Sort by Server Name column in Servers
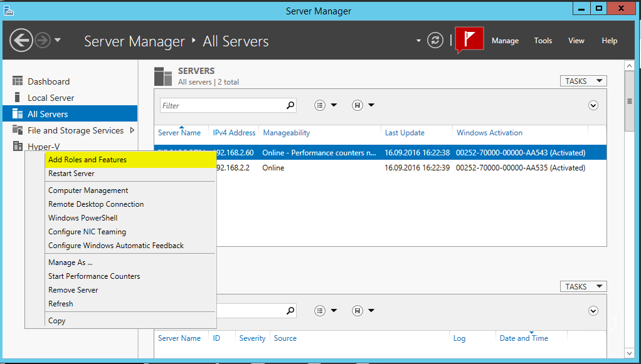This screenshot has width=641, height=364. coord(179,133)
